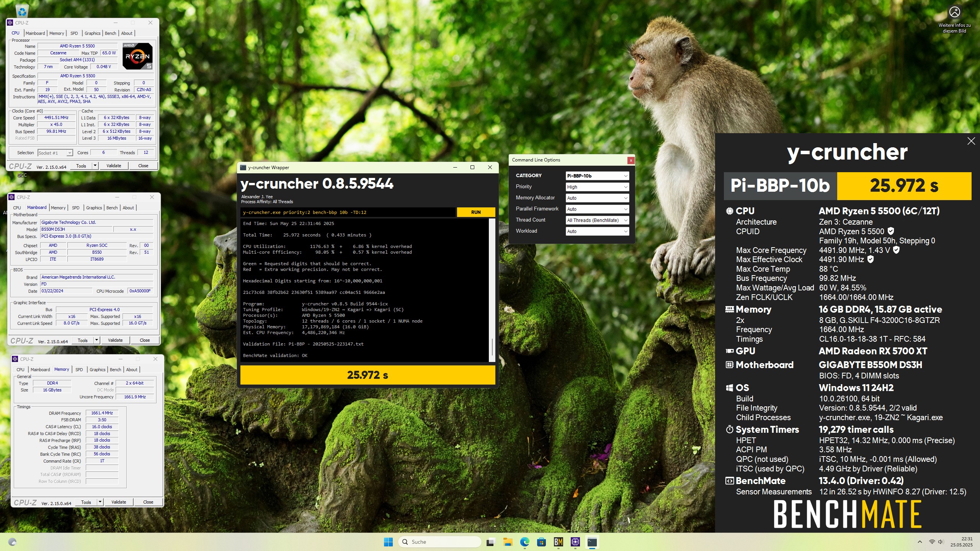Click the yellow RUN button in y-cruncher Wrapper
This screenshot has height=551, width=980.
point(476,212)
